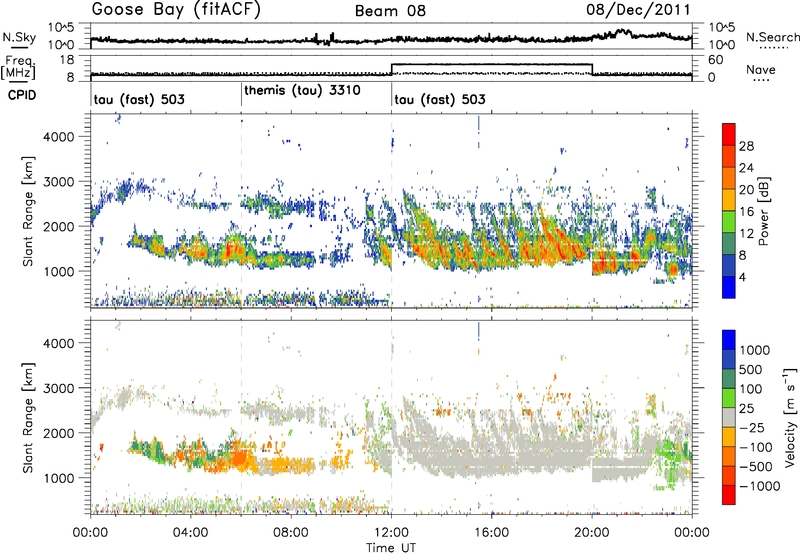Click the 'Nave' legend label
Viewport: 800px width, 554px height.
[761, 70]
